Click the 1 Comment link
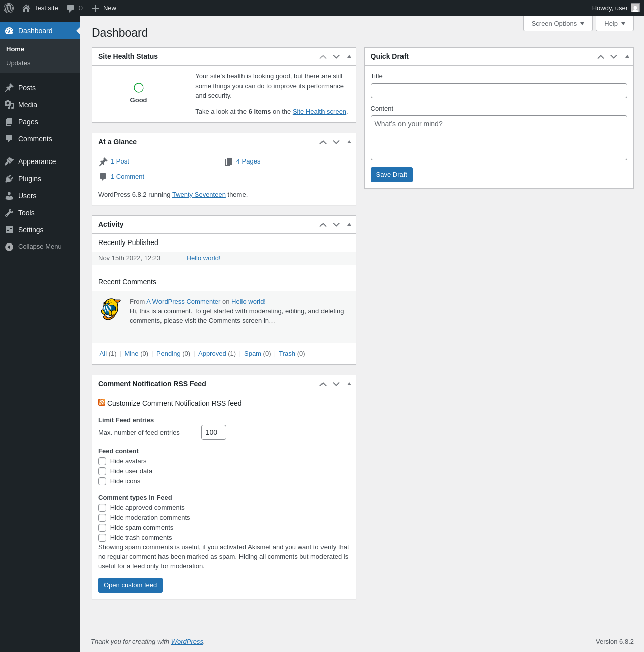This screenshot has width=644, height=652. pyautogui.click(x=127, y=177)
